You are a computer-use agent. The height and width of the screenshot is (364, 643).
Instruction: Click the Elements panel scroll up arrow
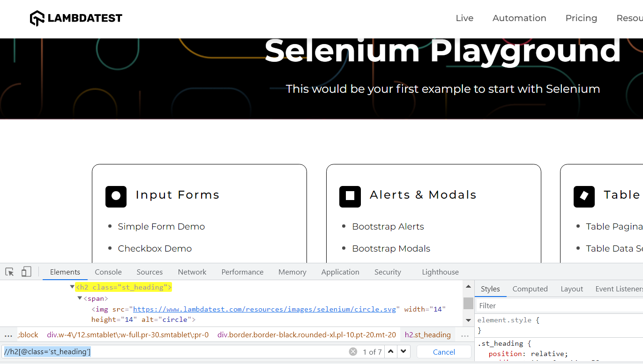[x=468, y=287]
